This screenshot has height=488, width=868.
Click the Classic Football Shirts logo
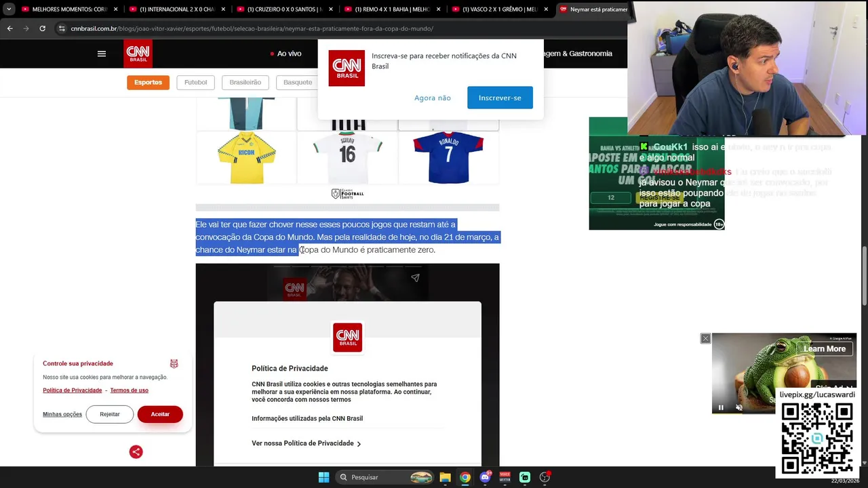point(347,194)
